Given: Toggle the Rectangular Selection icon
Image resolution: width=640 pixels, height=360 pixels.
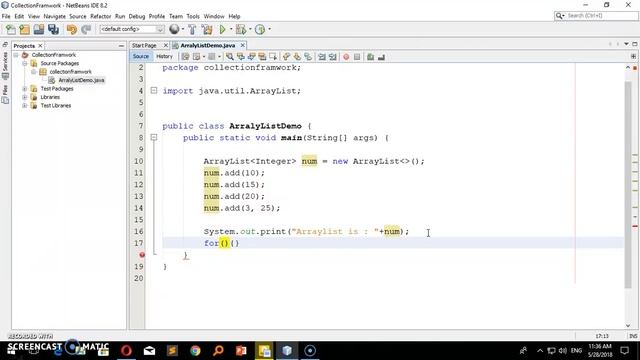Looking at the screenshot, I should point(273,57).
